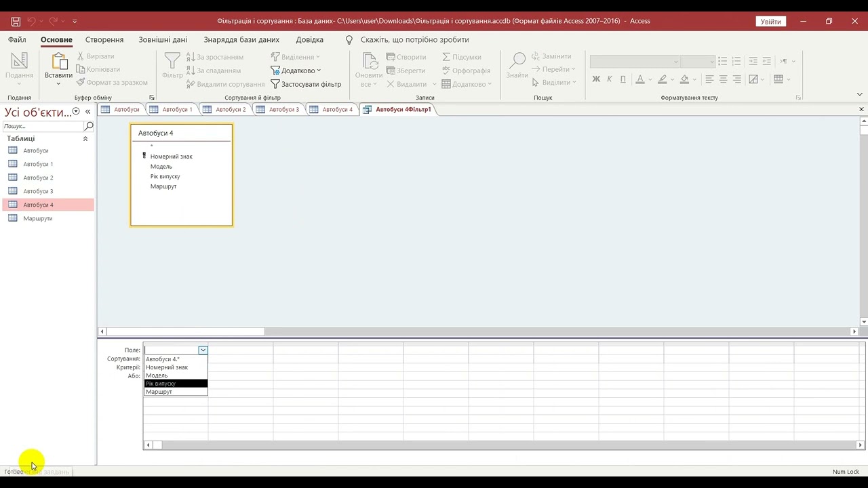This screenshot has height=488, width=868.
Task: Align text left
Action: click(x=709, y=79)
